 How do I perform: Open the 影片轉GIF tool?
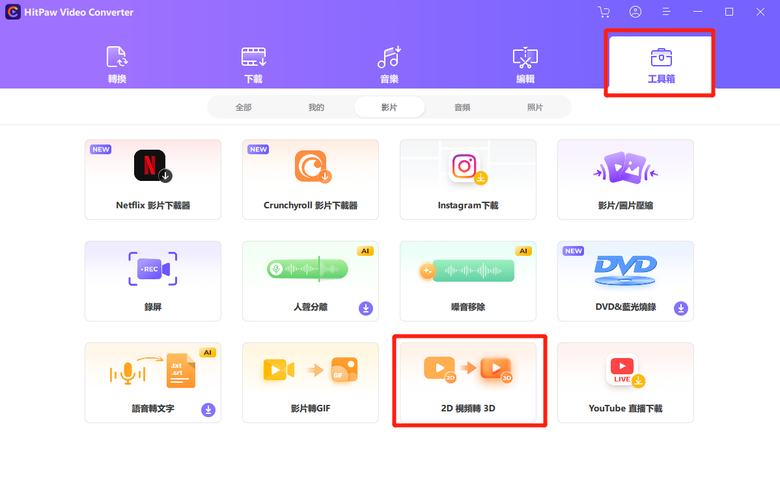tap(310, 383)
